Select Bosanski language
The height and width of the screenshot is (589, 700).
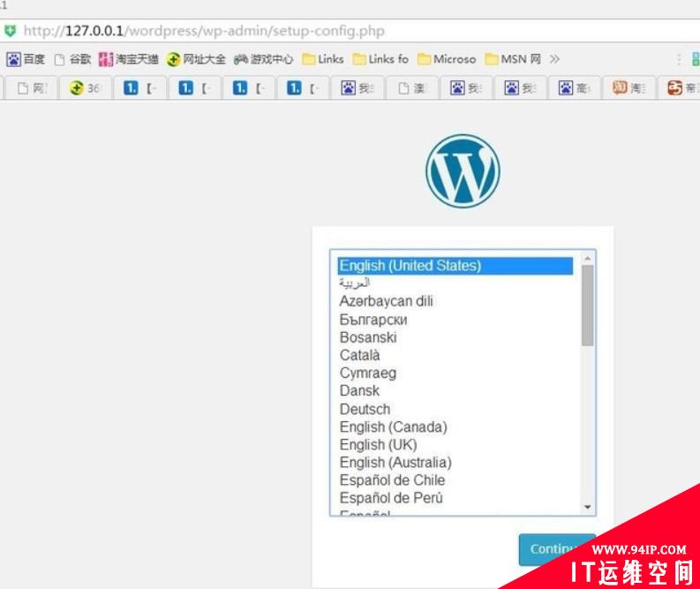(455, 337)
